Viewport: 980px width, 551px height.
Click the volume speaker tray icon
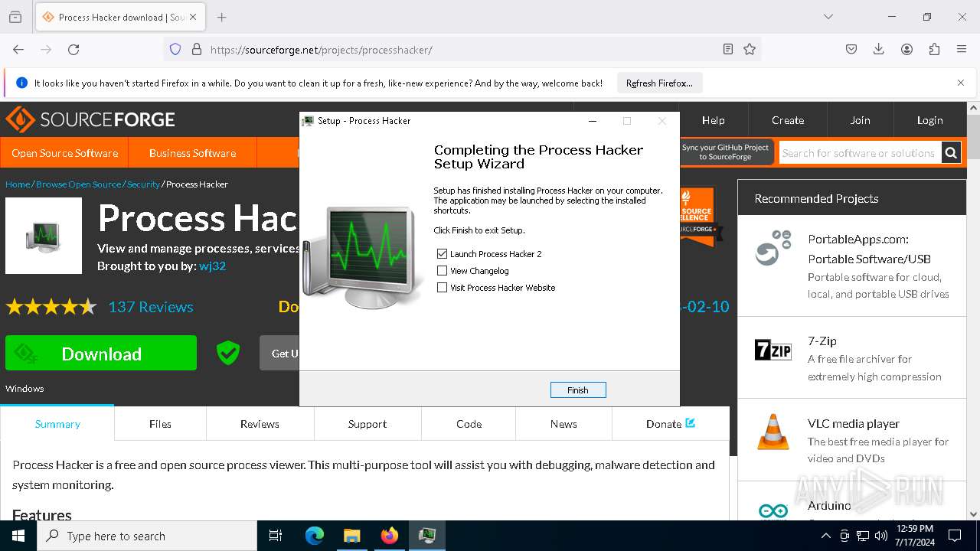(881, 536)
